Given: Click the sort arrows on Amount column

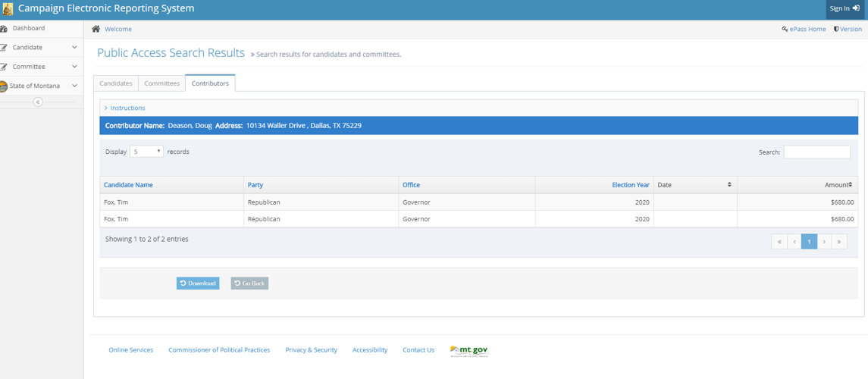Looking at the screenshot, I should coord(850,185).
